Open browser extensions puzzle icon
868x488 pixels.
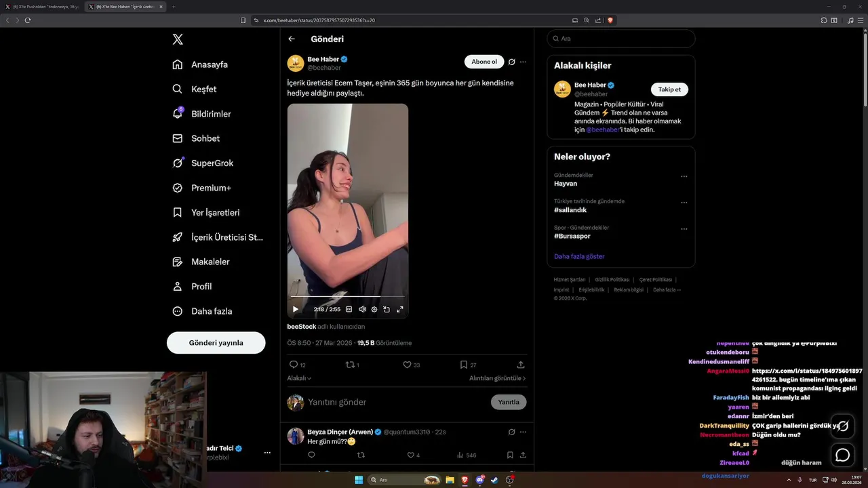coord(823,20)
